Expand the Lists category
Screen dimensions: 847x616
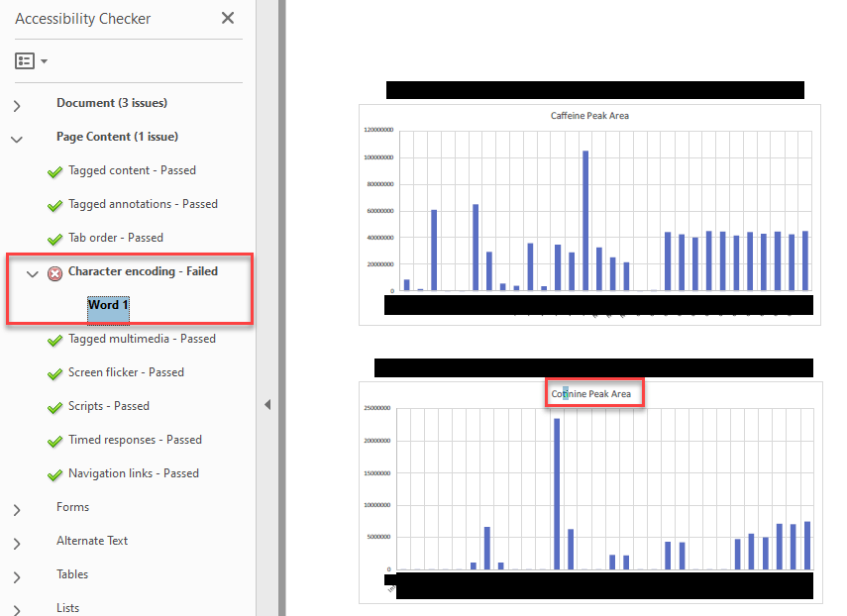17,610
